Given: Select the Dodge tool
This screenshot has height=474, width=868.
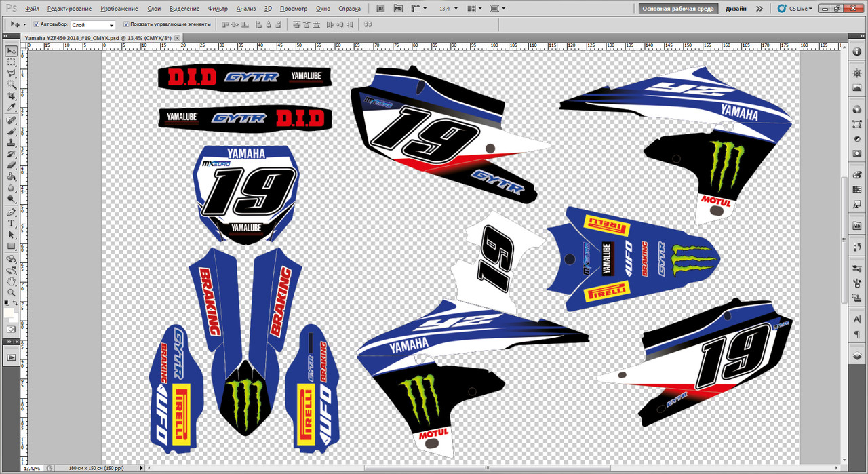Looking at the screenshot, I should pyautogui.click(x=12, y=200).
